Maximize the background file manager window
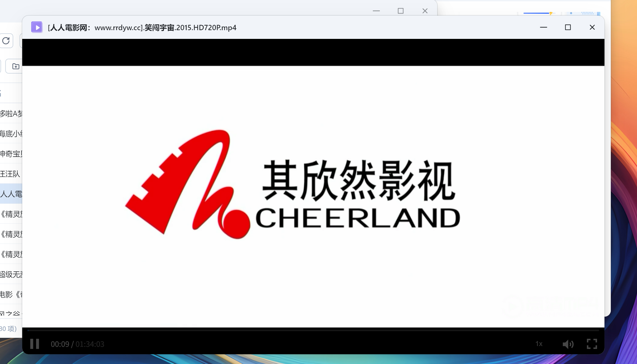The height and width of the screenshot is (364, 637). 400,11
